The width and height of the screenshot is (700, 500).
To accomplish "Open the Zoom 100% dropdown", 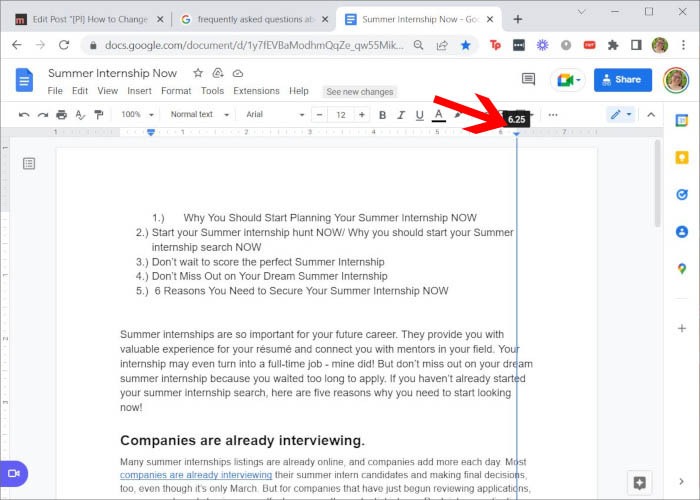I will click(137, 115).
